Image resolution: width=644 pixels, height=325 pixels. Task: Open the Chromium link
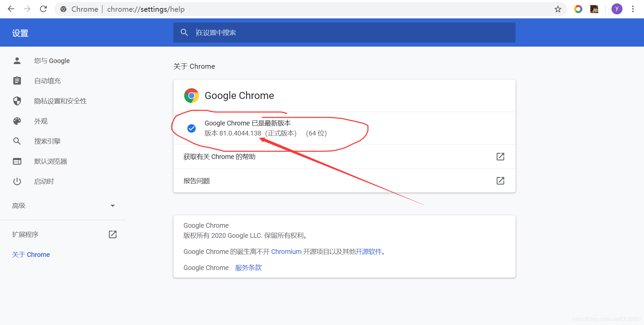pyautogui.click(x=286, y=252)
